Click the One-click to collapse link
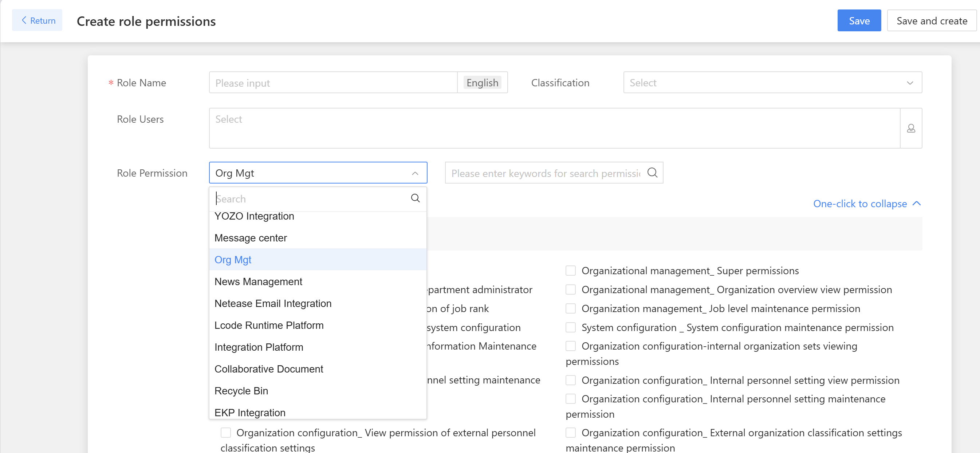The width and height of the screenshot is (980, 453). point(859,204)
